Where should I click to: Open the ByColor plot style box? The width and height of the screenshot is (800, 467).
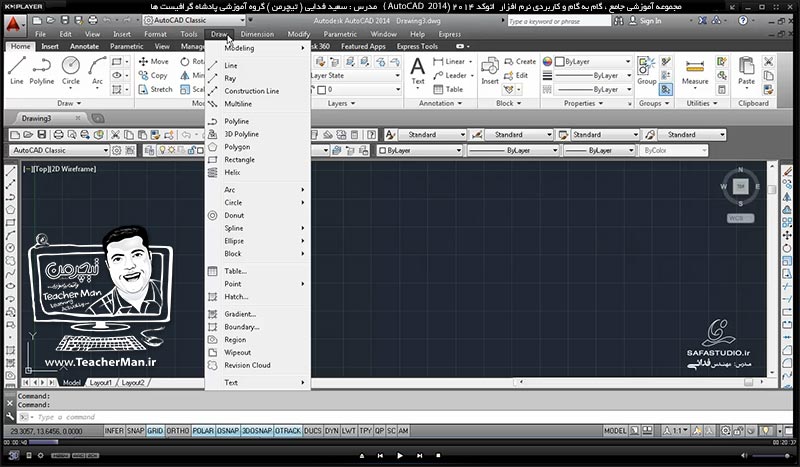pos(673,151)
